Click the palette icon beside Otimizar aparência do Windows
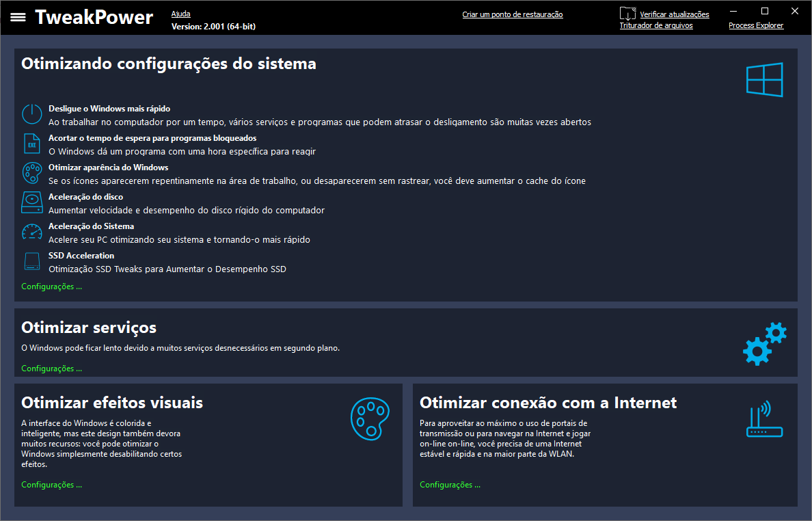The height and width of the screenshot is (521, 812). pyautogui.click(x=31, y=173)
